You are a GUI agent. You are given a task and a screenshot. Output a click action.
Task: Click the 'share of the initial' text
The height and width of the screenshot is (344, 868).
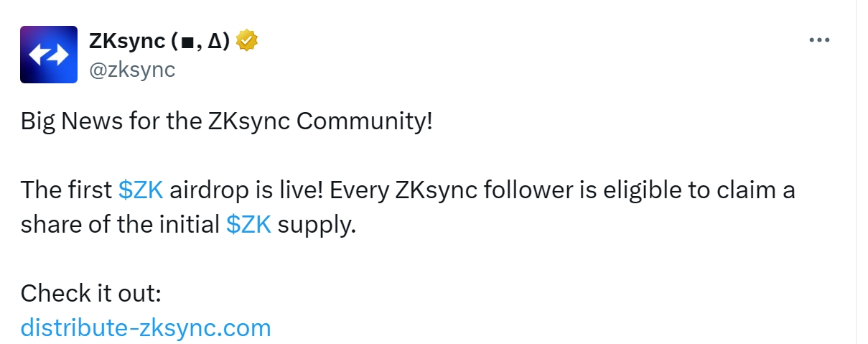[119, 225]
